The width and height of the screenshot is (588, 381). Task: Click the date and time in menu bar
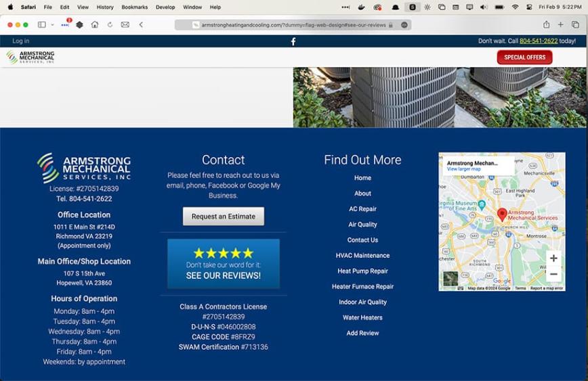click(x=560, y=7)
